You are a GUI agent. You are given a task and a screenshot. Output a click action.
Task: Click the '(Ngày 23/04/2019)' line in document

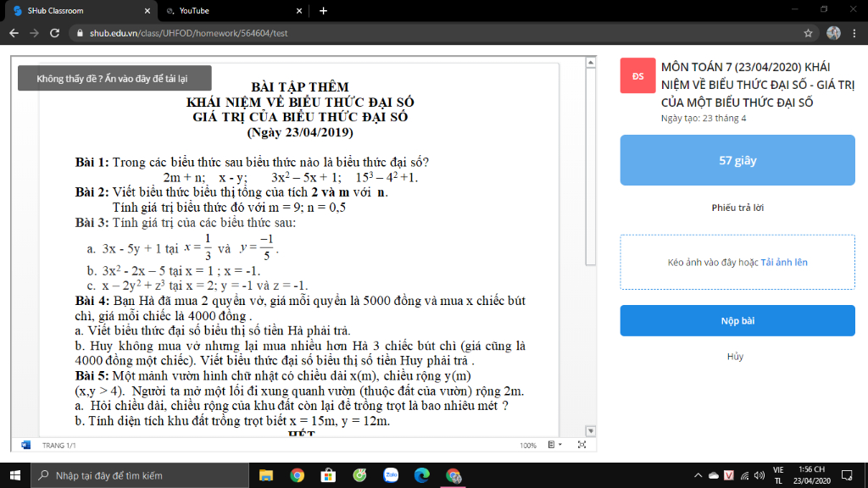click(x=300, y=132)
